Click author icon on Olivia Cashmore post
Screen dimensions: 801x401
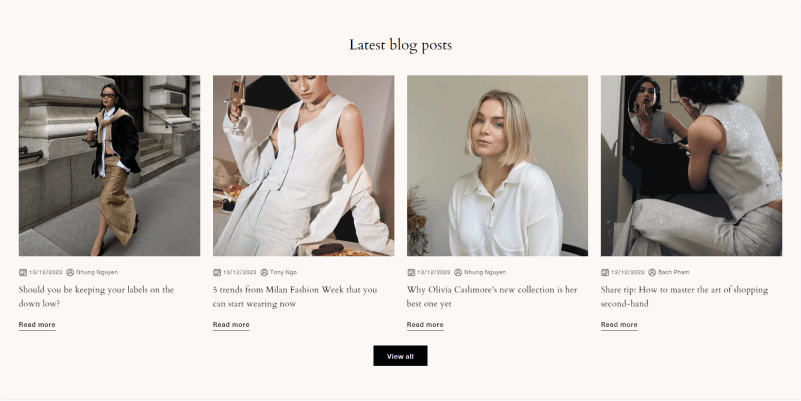coord(458,272)
